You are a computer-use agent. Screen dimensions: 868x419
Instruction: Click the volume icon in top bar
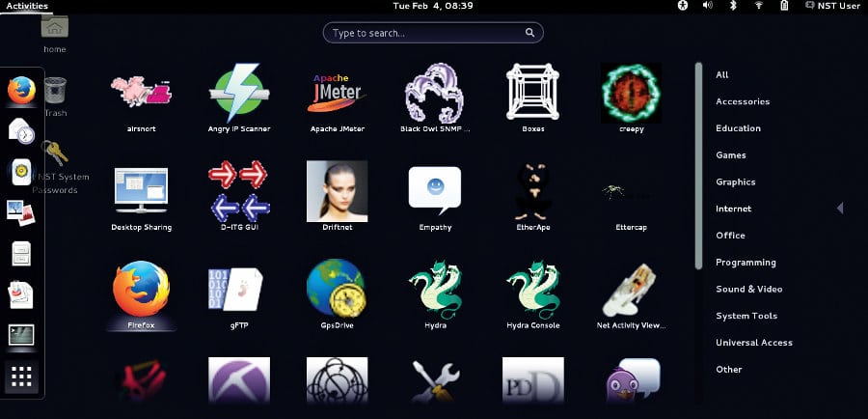[708, 6]
